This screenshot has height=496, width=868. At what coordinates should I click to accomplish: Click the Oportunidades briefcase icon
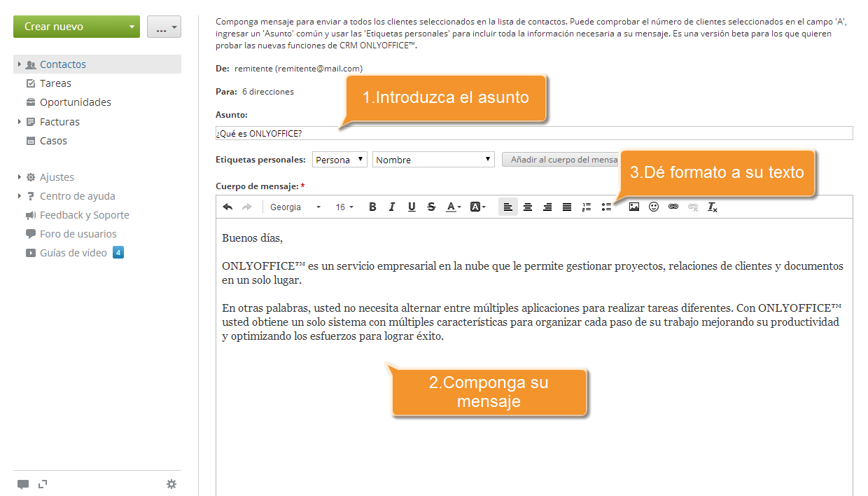[x=30, y=102]
